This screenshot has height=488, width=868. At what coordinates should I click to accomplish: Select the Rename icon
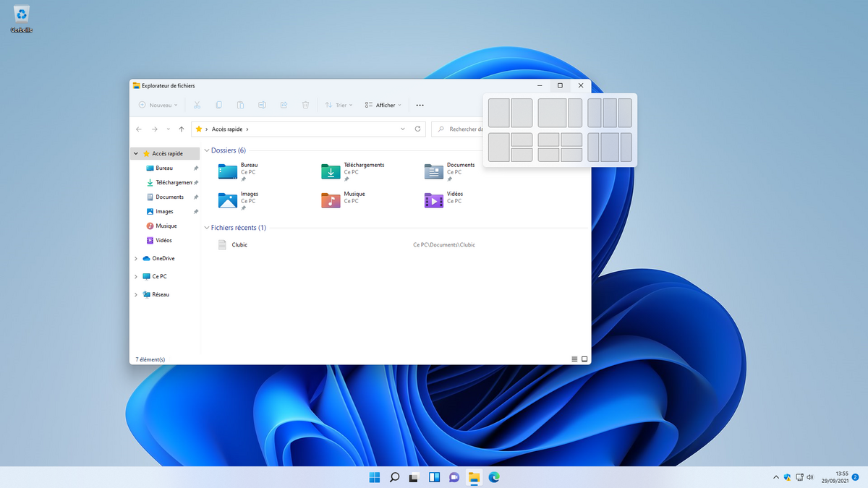(262, 105)
